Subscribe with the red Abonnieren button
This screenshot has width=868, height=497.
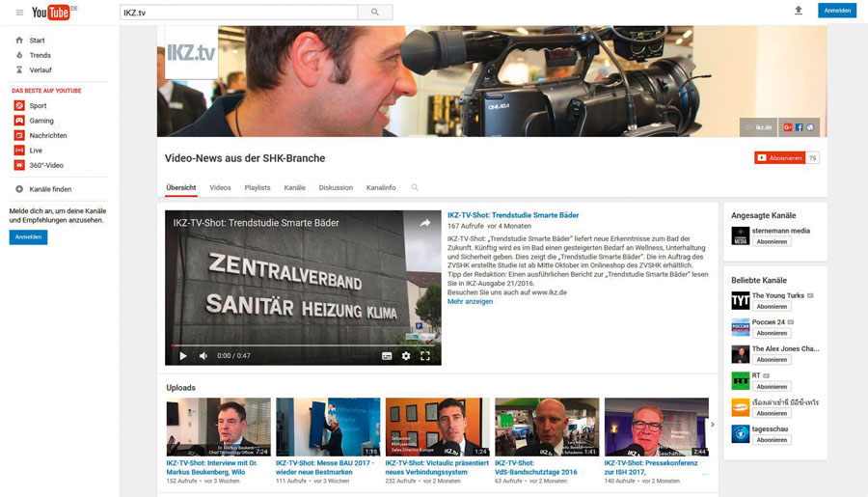coord(779,158)
